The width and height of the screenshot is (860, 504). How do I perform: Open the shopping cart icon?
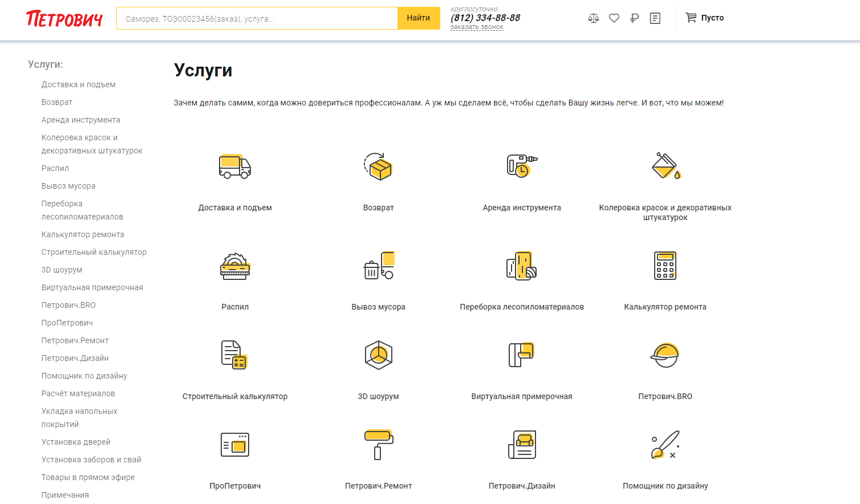(x=691, y=18)
